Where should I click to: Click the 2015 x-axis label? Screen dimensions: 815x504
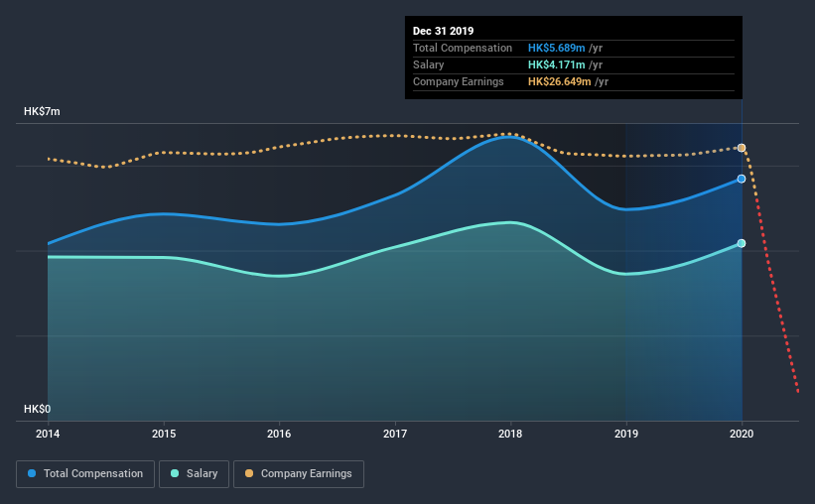(164, 434)
